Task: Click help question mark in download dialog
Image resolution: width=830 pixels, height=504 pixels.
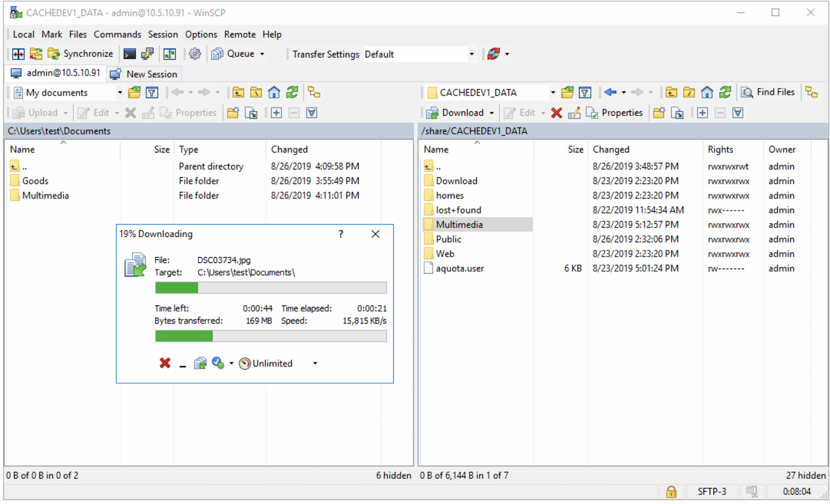Action: pos(341,234)
